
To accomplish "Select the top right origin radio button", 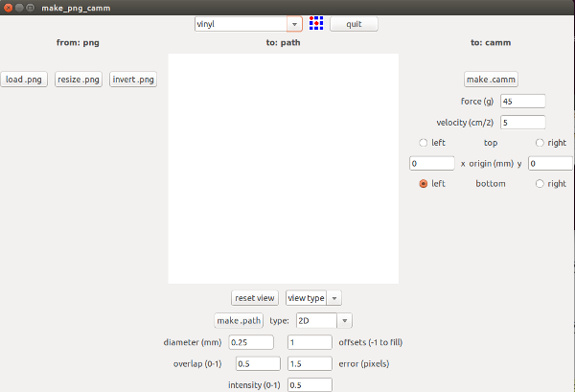I will (540, 143).
